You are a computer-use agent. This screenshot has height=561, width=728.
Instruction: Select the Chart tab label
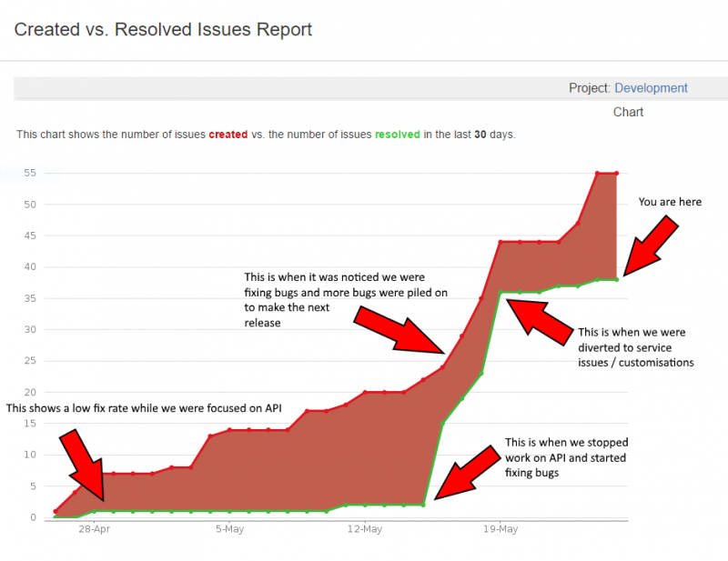[628, 112]
